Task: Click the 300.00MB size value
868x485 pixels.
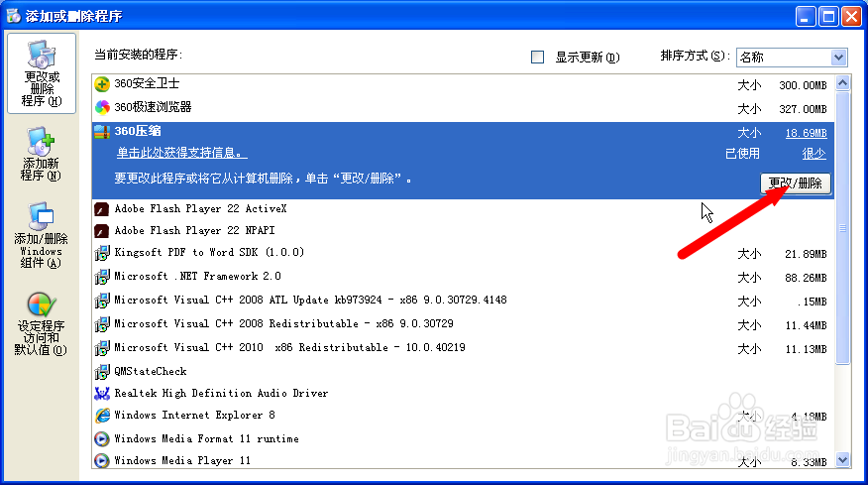Action: (803, 85)
